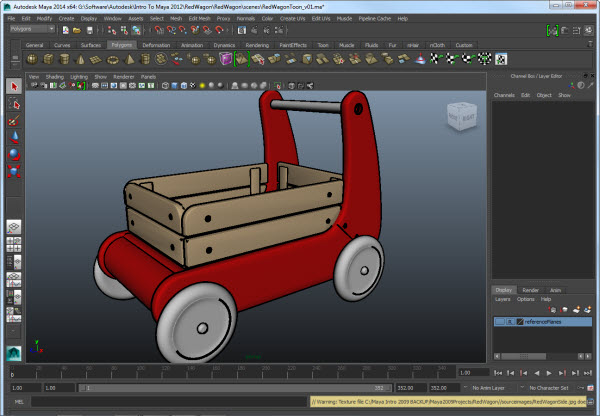The height and width of the screenshot is (416, 600).
Task: Open the viewport Lighting menu
Action: (x=79, y=77)
